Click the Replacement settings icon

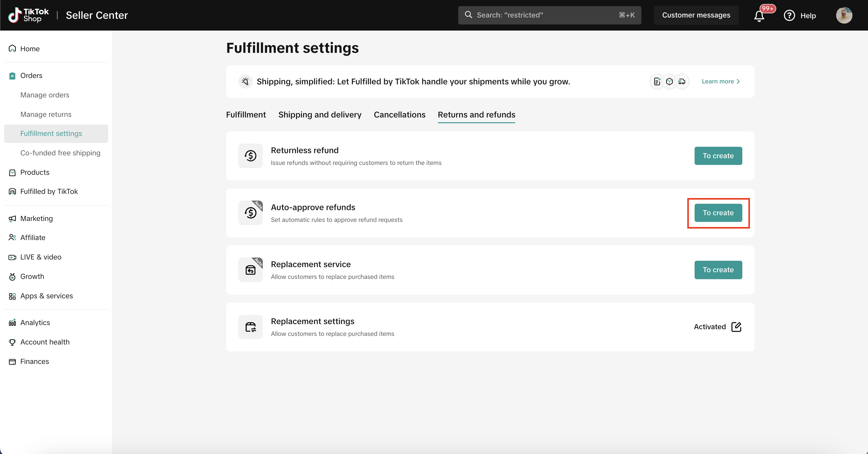[250, 327]
